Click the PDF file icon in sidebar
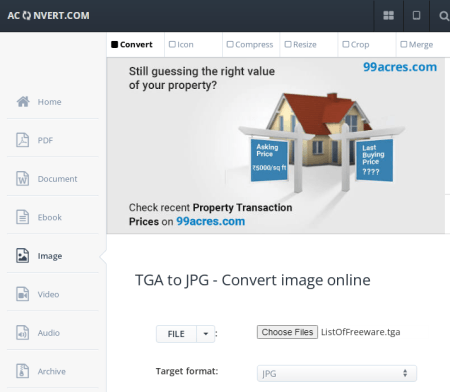The height and width of the screenshot is (392, 450). click(22, 140)
